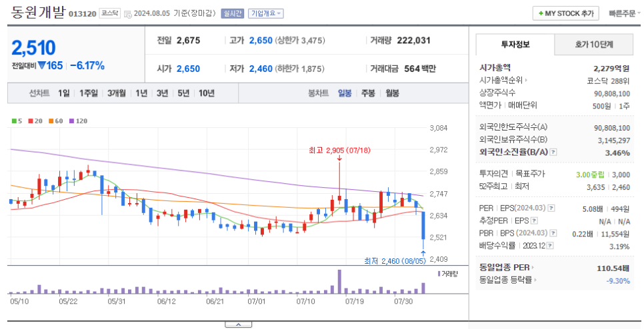The height and width of the screenshot is (329, 644).
Task: Choose the 일봉 candle chart
Action: 345,93
